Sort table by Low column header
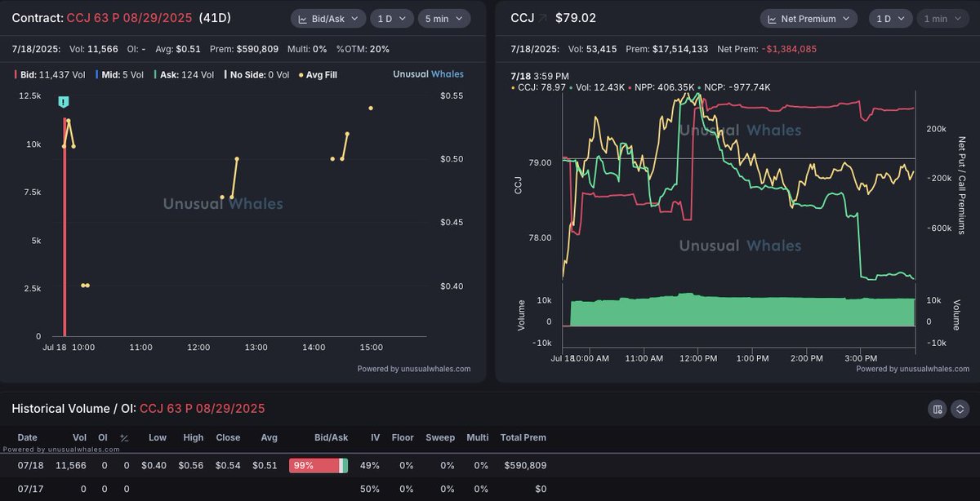This screenshot has height=501, width=980. click(x=158, y=437)
